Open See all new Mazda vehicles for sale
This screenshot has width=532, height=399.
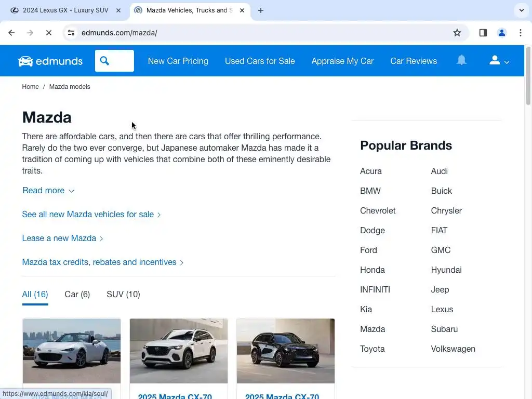[91, 215]
